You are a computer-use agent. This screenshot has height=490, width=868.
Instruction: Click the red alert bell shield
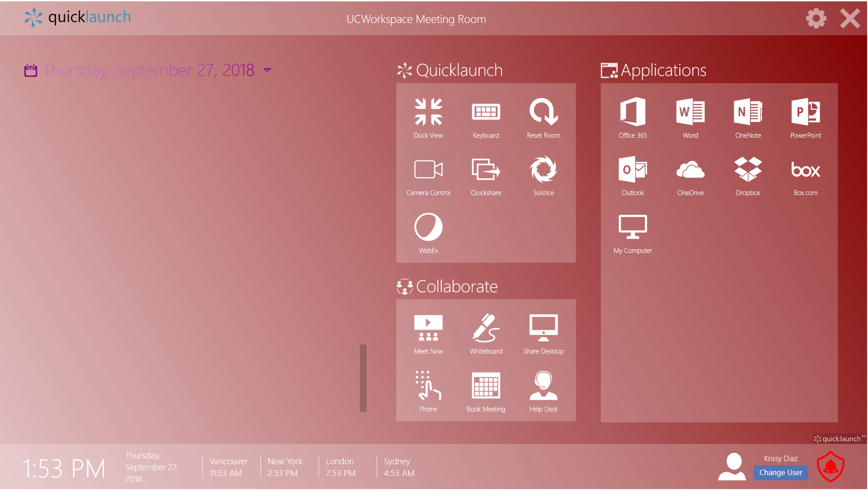830,467
